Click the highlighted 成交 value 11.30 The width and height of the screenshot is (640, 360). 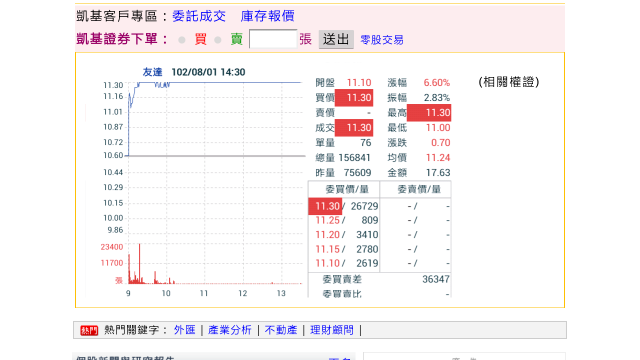pos(354,128)
